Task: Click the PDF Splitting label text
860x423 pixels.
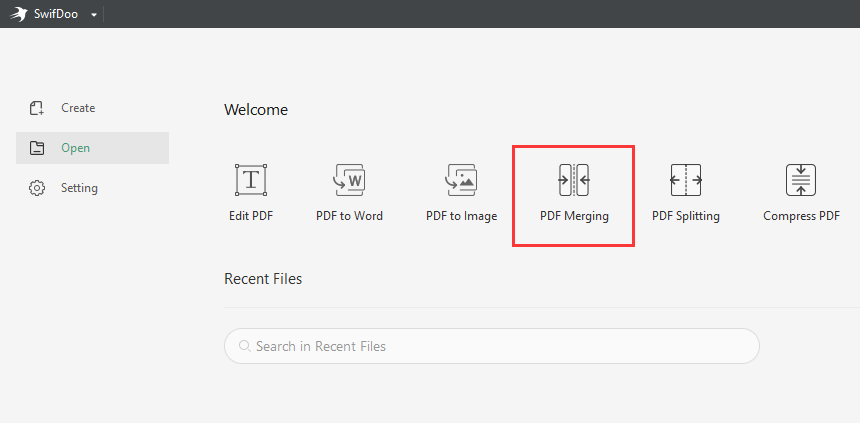Action: [x=686, y=216]
